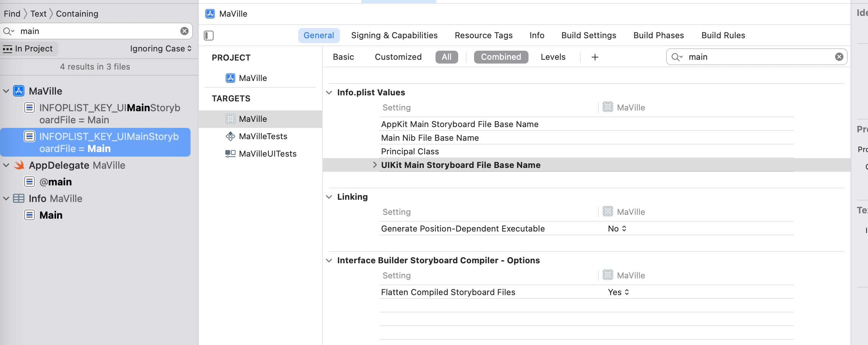
Task: Open find navigator search options magnifier
Action: [x=9, y=31]
